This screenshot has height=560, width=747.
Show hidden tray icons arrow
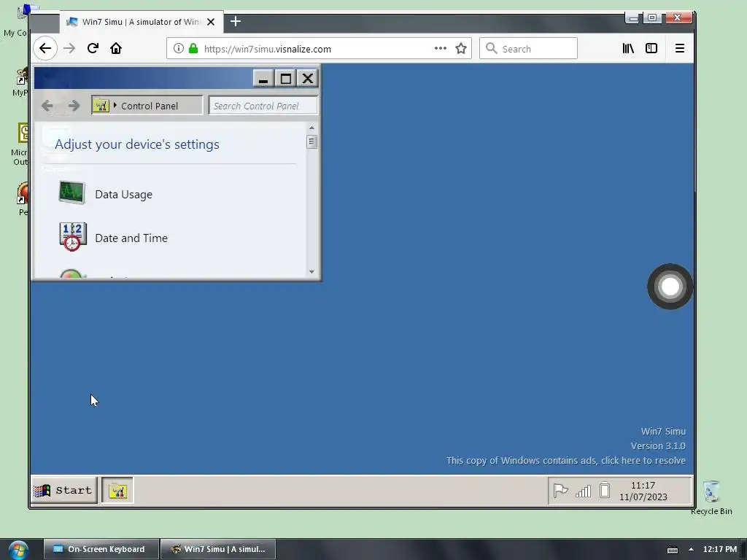pyautogui.click(x=691, y=549)
